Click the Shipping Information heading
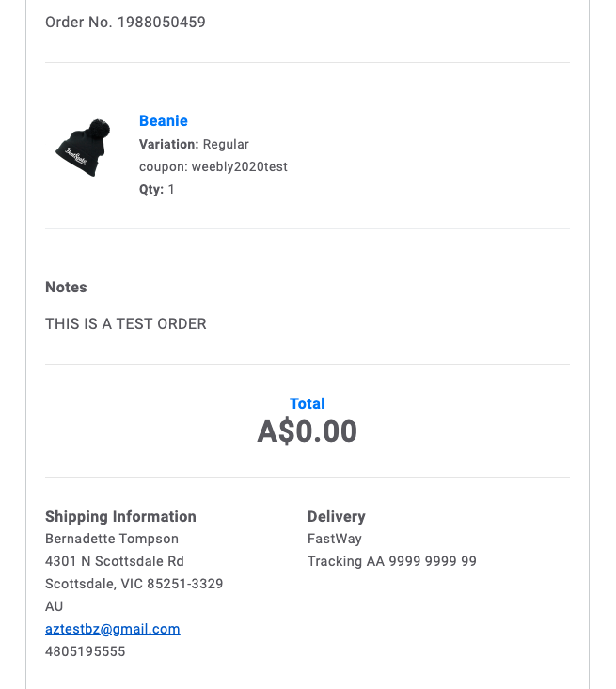Viewport: 616px width, 689px height. pos(120,516)
